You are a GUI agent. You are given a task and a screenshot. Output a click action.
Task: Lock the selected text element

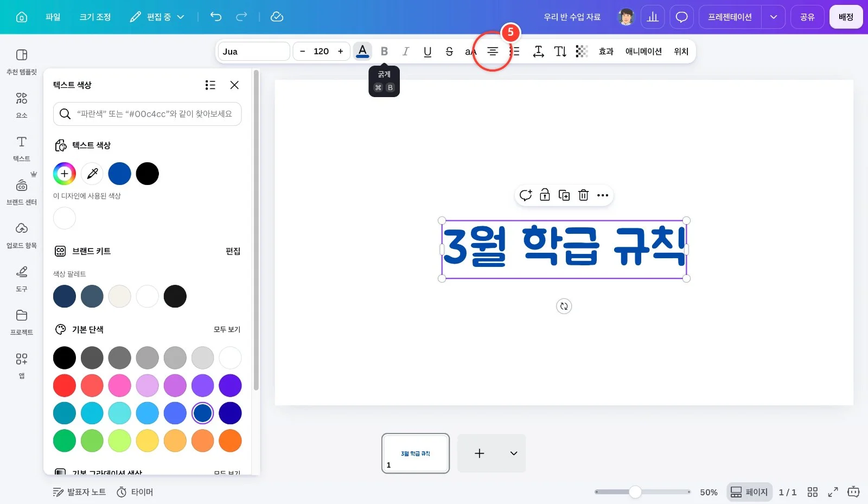pos(545,195)
